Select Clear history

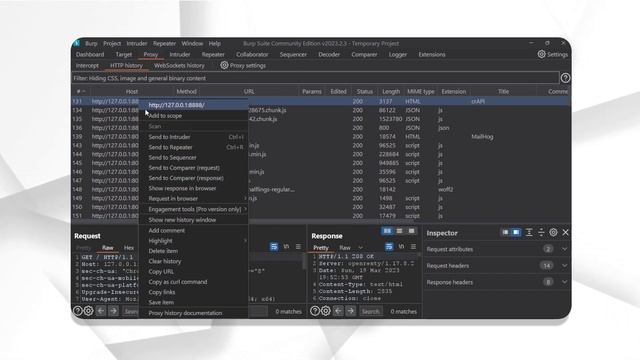(194, 261)
